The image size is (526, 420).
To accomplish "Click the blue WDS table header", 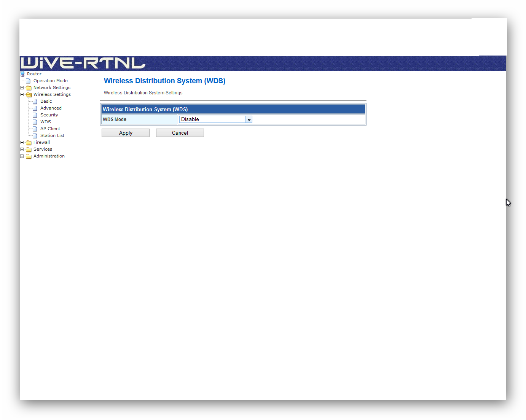I will click(233, 109).
